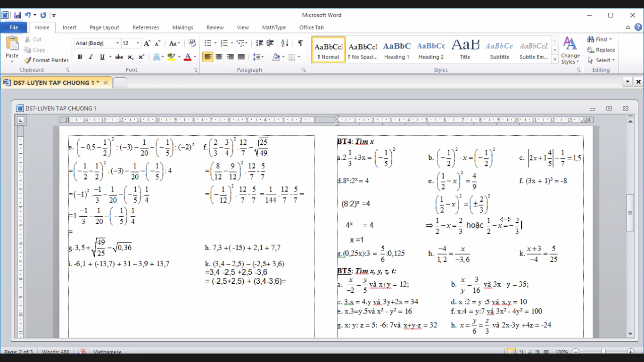Toggle show paragraph marks

(x=300, y=43)
